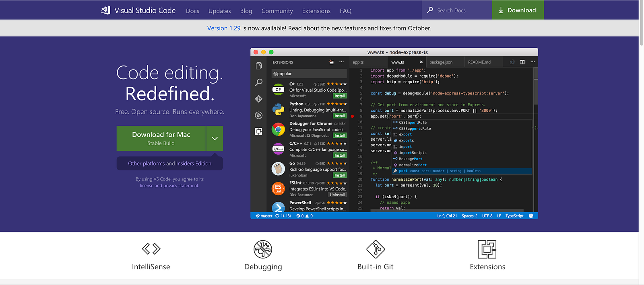Viewport: 644px width, 285px height.
Task: Open the Extensions icon in activity bar
Action: [259, 131]
